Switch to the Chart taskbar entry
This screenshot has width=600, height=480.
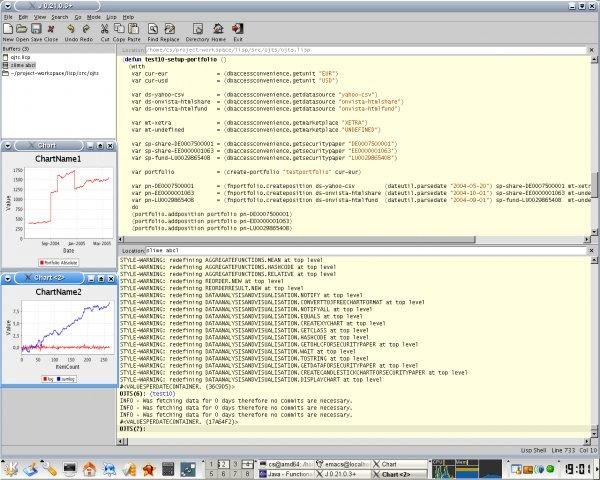click(x=399, y=464)
